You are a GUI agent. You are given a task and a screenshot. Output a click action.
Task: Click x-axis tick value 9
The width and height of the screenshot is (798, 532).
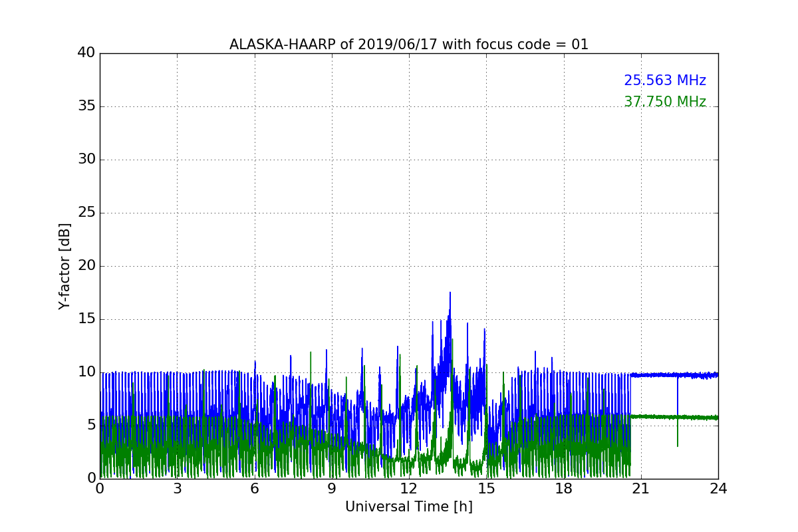point(332,489)
